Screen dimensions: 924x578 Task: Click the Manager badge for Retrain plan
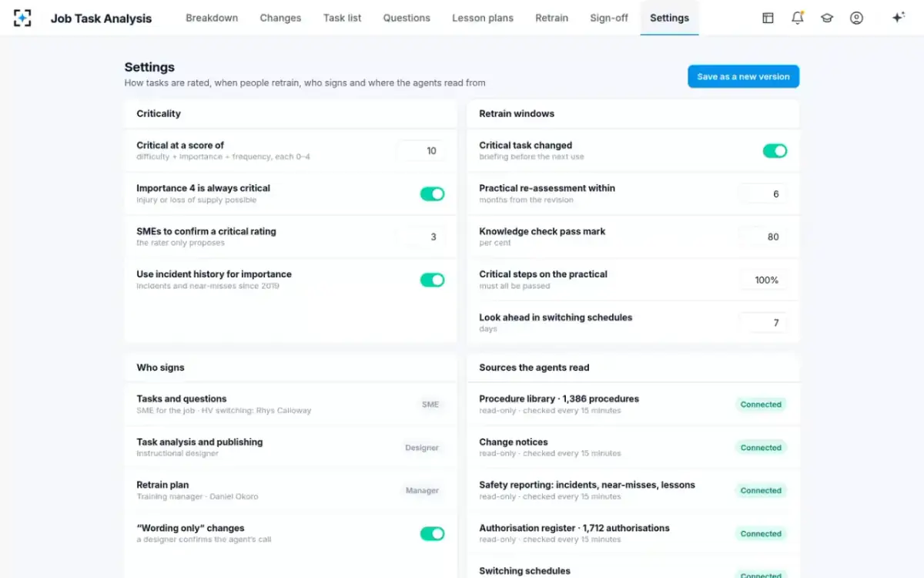tap(422, 490)
